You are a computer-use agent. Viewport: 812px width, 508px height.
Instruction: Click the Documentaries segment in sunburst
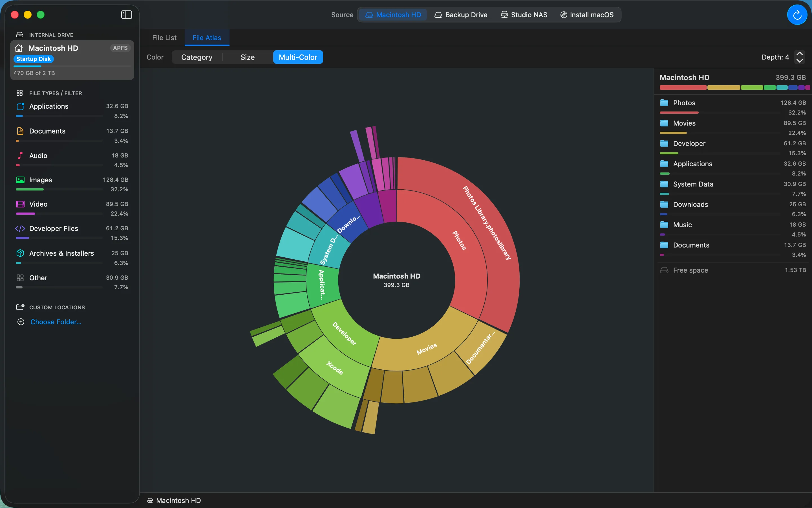480,348
